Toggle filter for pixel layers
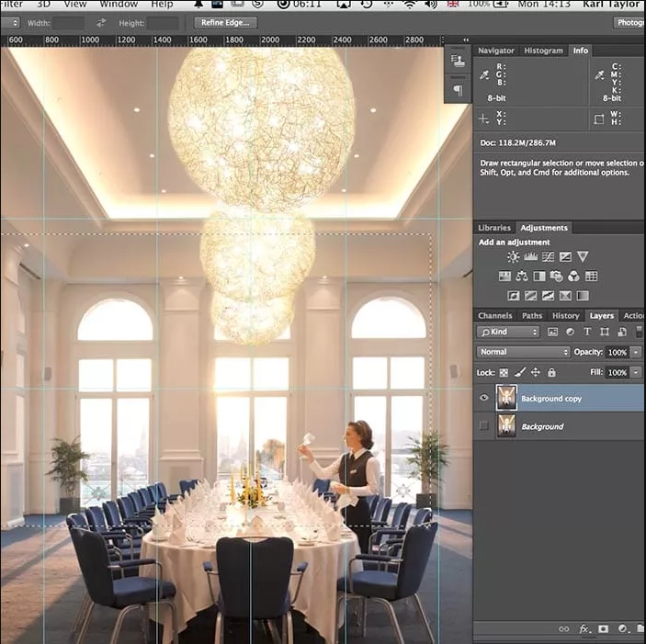 (552, 332)
